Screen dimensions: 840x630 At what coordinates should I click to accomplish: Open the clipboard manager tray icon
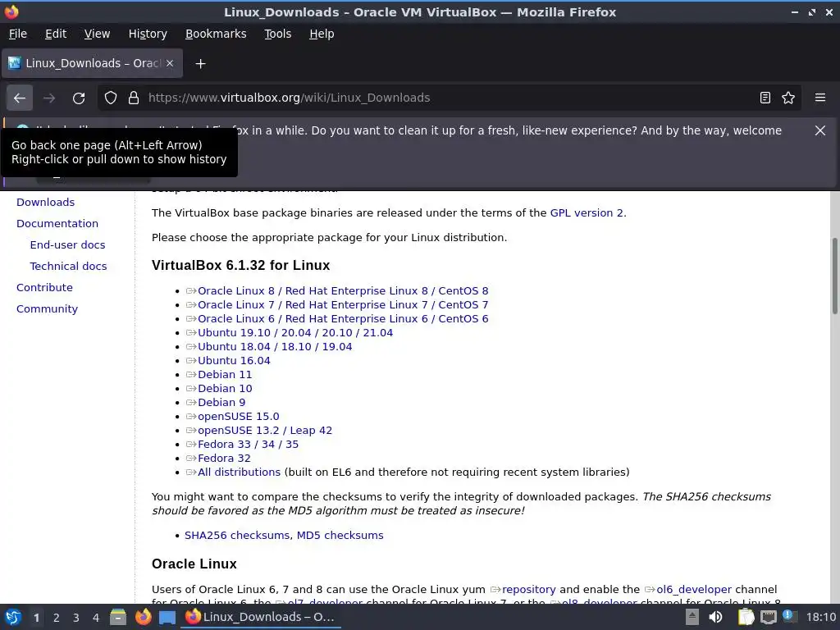[746, 617]
